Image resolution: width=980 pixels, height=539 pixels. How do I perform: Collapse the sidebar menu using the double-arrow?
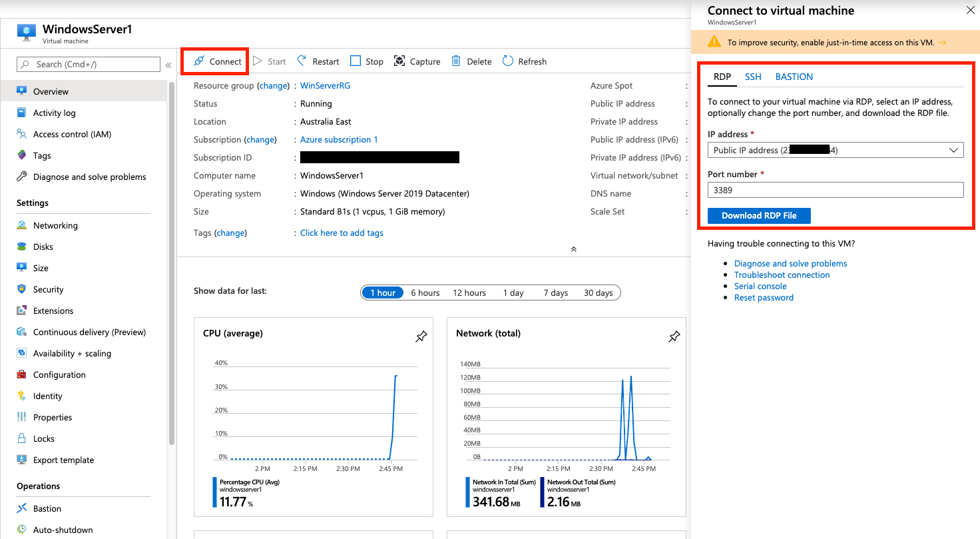tap(168, 65)
